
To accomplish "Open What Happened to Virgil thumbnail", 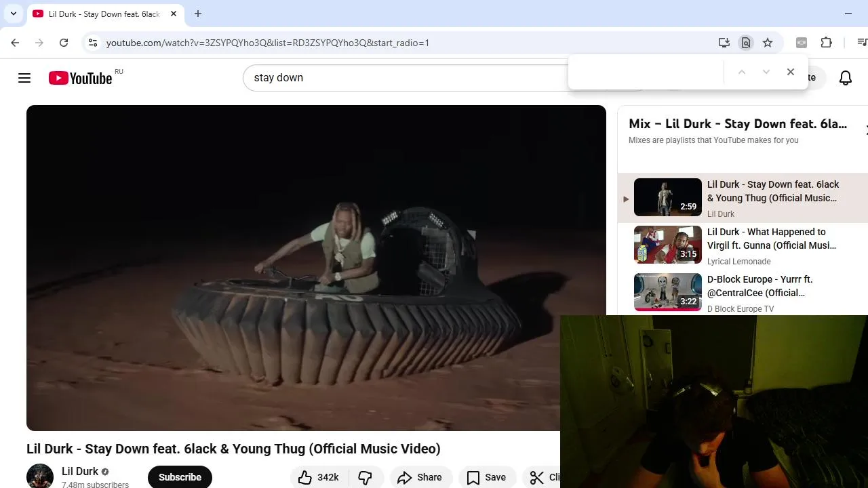I will (x=668, y=245).
